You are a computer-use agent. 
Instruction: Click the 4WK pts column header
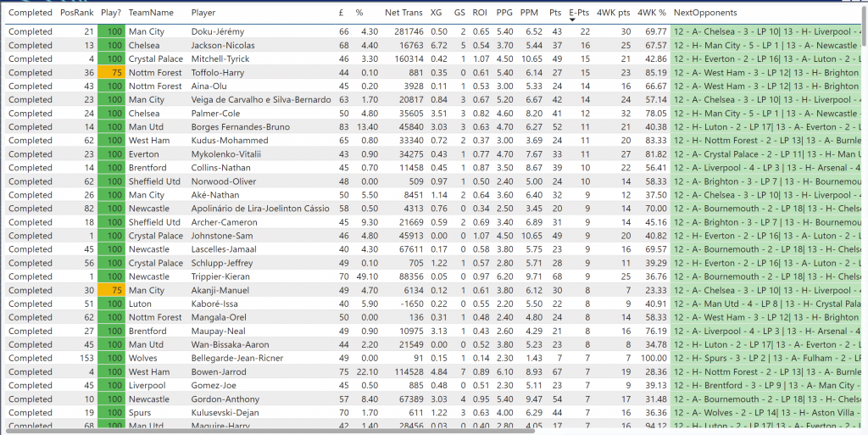coord(613,13)
